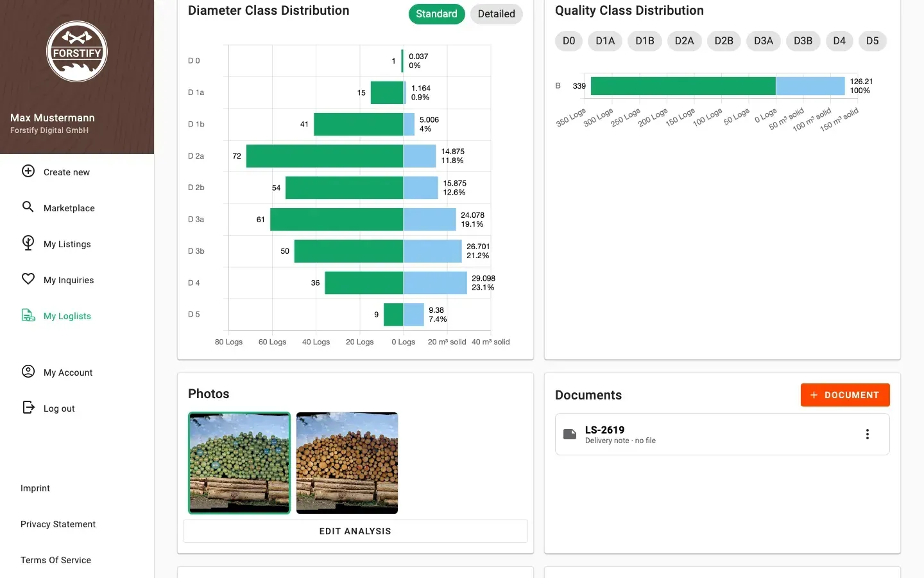Viewport: 924px width, 578px height.
Task: Open My Listings page
Action: (77, 244)
